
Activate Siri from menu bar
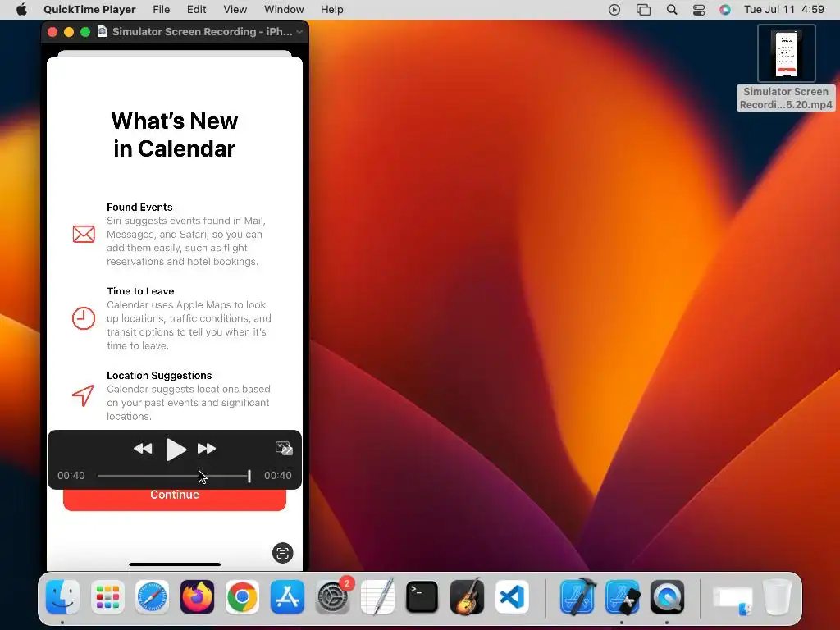tap(725, 10)
